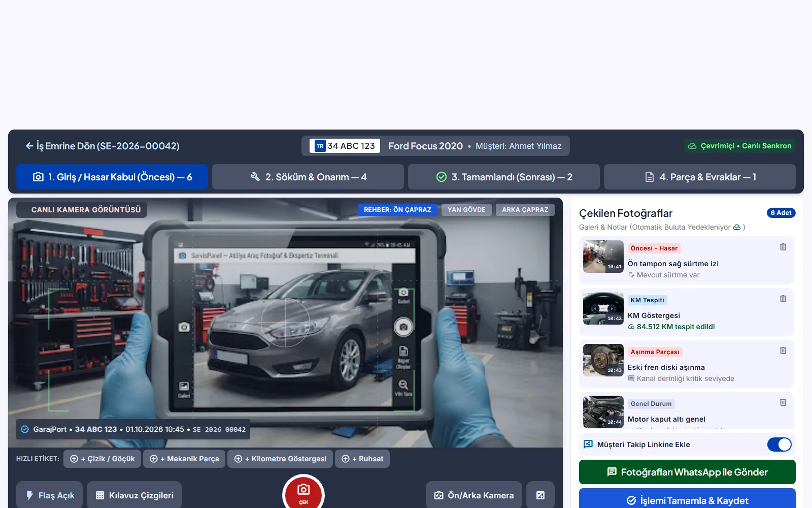Click the 34 ABC 123 plate badge
This screenshot has width=812, height=508.
(345, 146)
